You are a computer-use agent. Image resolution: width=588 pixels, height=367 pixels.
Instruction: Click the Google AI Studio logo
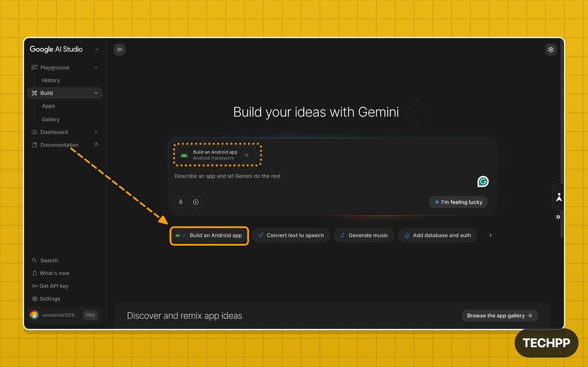click(56, 49)
